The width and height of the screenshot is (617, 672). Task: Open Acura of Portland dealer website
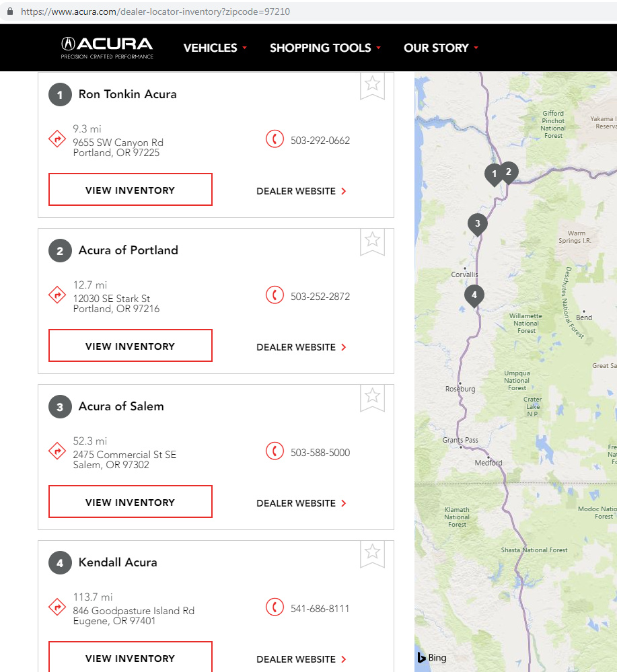click(301, 347)
